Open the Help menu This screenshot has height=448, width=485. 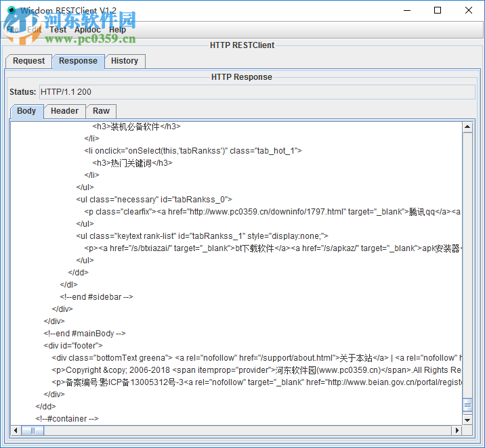[117, 30]
